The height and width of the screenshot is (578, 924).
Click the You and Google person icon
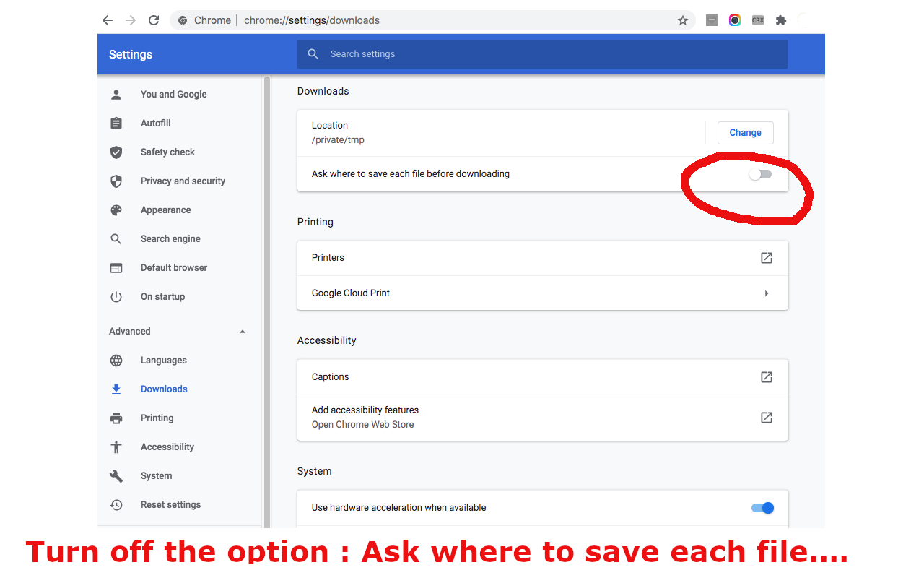[116, 94]
